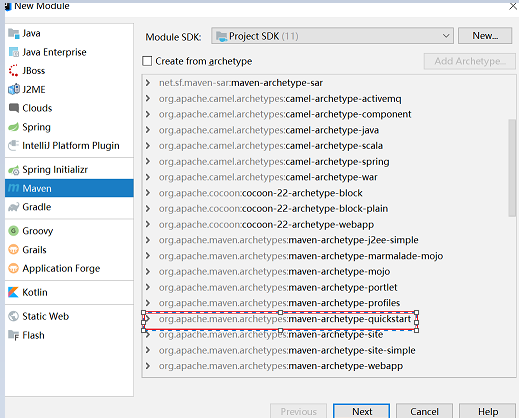Select the Kotlin logo icon
Image resolution: width=519 pixels, height=418 pixels.
click(14, 292)
